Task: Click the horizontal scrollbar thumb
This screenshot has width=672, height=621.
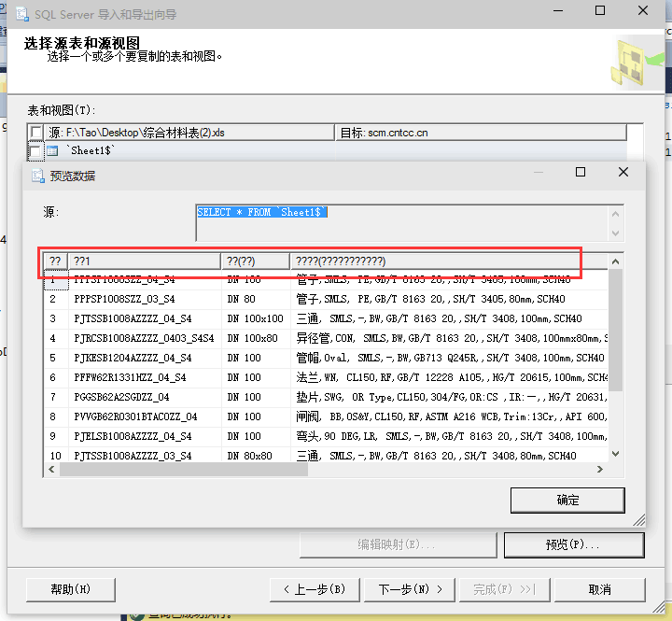Action: click(x=184, y=469)
